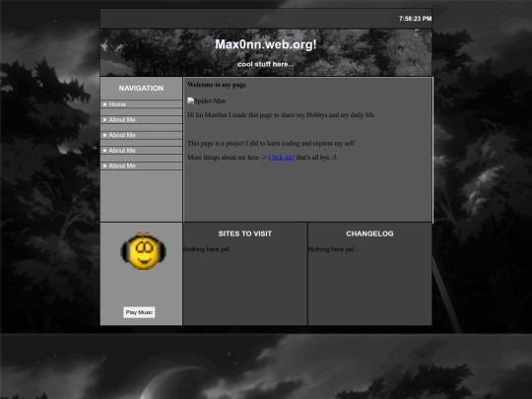Click the NAVIGATION heading

pyautogui.click(x=141, y=89)
